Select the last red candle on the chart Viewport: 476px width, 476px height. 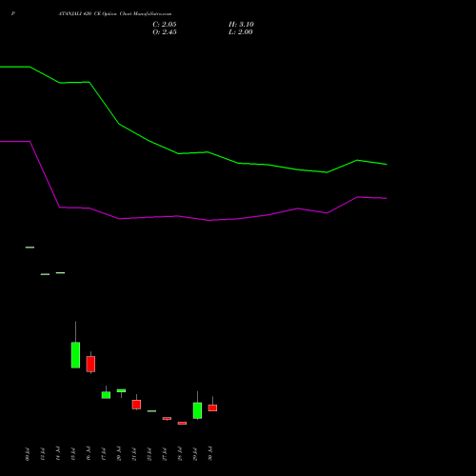(212, 407)
